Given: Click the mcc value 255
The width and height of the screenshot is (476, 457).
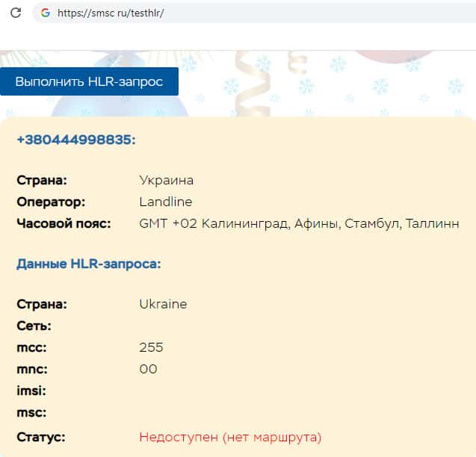Looking at the screenshot, I should click(x=151, y=347).
